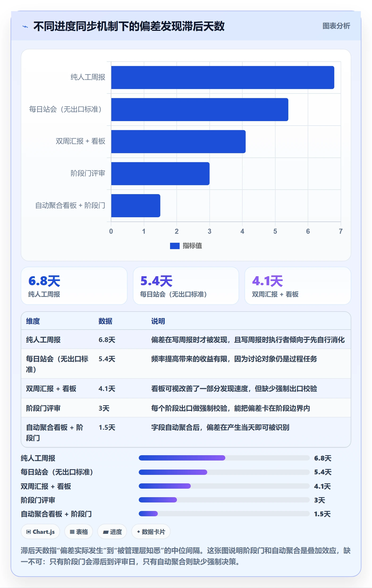This screenshot has height=588, width=372.
Task: Click the 6.8天 value beside progress bar
Action: click(x=323, y=458)
